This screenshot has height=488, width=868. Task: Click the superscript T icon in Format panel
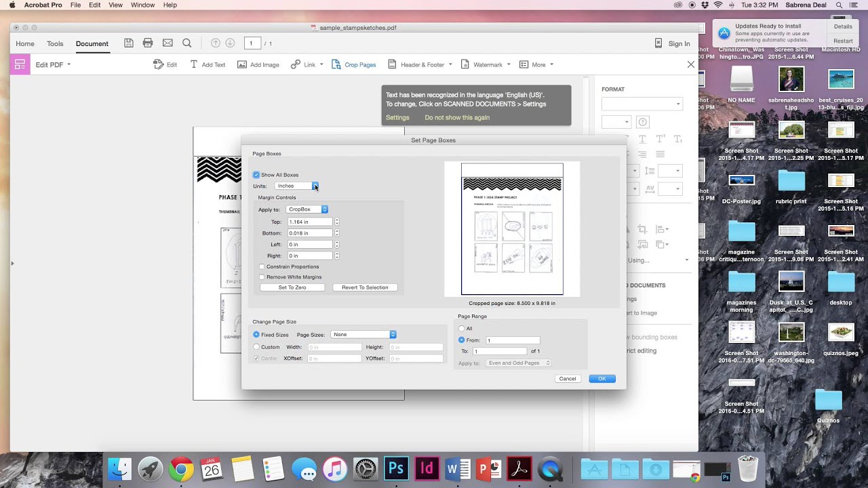click(x=660, y=139)
